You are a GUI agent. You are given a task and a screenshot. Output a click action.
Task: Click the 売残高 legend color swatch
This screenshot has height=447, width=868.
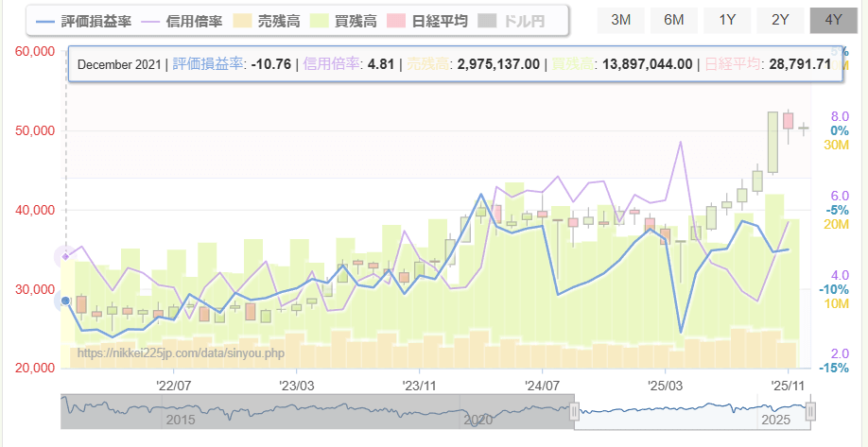click(x=244, y=21)
